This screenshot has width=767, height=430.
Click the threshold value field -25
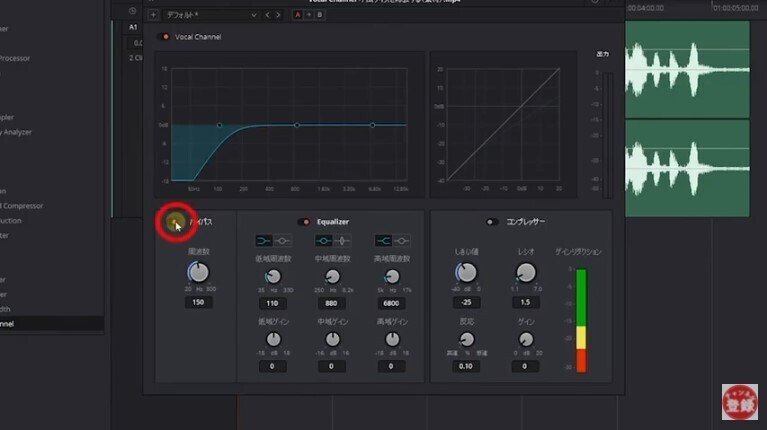(466, 303)
